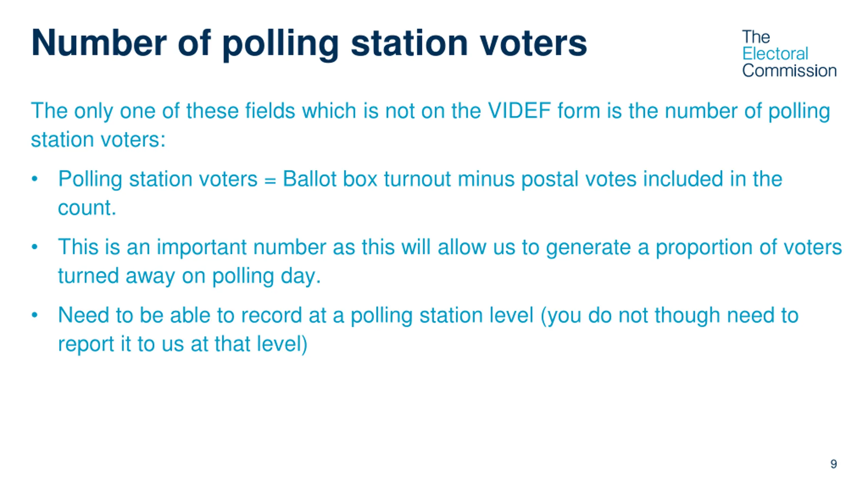868x488 pixels.
Task: Click the text "report it to us at that level)"
Action: (x=183, y=344)
